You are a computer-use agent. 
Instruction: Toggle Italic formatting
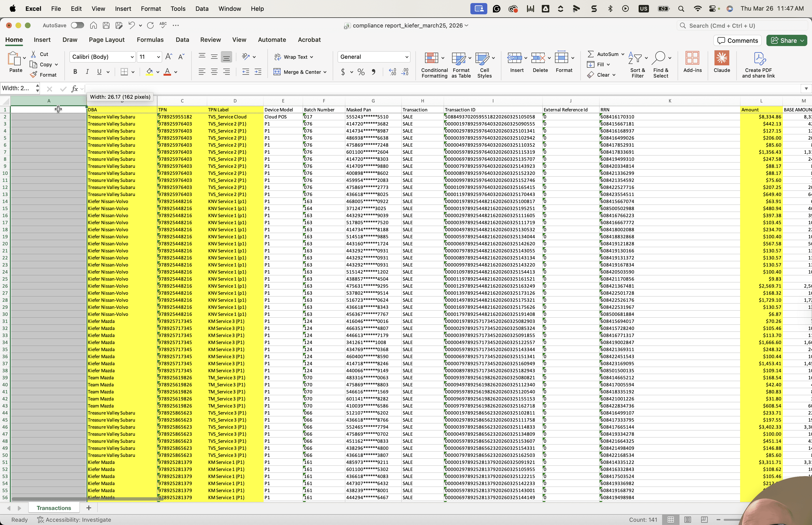87,72
